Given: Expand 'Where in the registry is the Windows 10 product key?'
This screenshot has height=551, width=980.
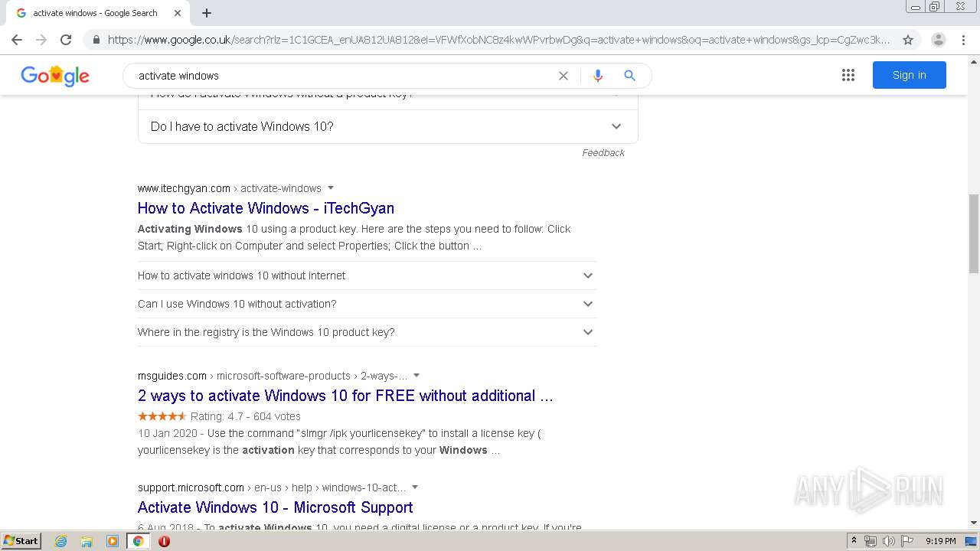Looking at the screenshot, I should click(x=367, y=332).
